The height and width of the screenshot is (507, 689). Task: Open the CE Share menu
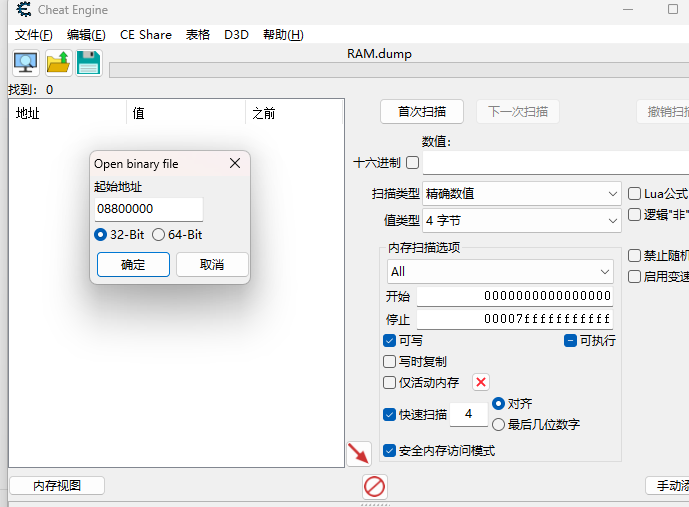(146, 34)
